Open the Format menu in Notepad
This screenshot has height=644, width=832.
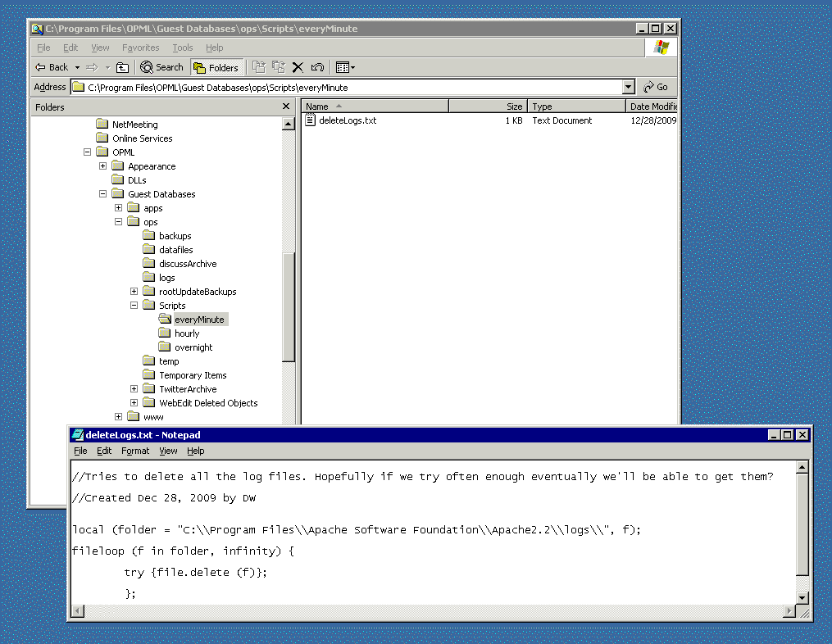[135, 451]
